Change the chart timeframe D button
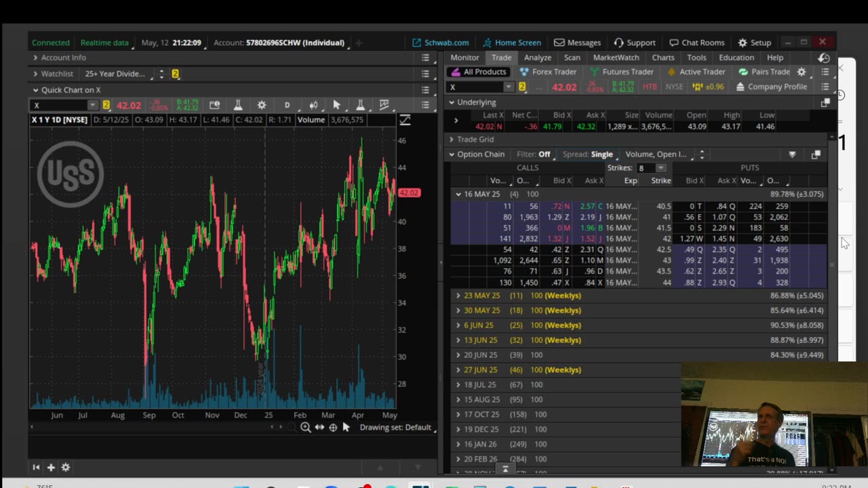 coord(287,105)
